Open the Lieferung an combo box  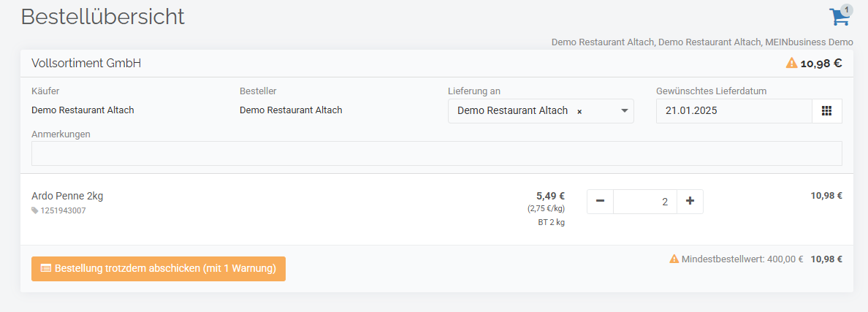click(x=540, y=110)
